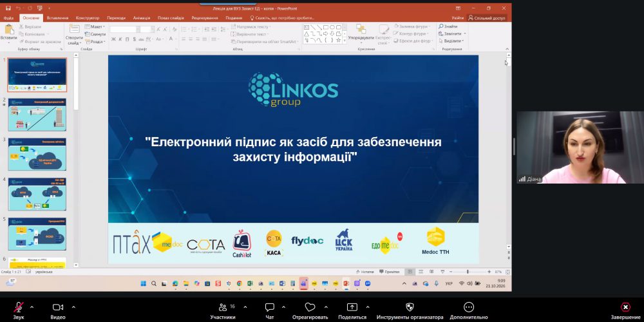
Task: Expand the shapes gallery more arrow
Action: (345, 41)
